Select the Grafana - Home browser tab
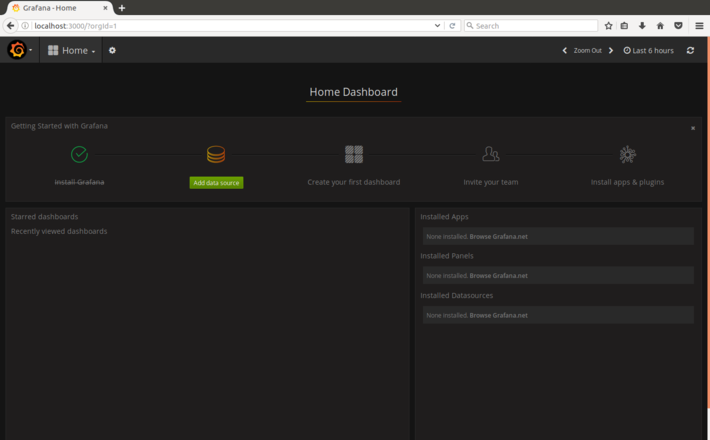 pos(58,8)
